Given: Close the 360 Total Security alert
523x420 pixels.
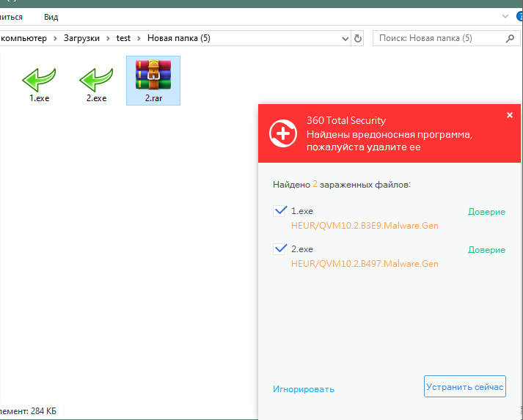Looking at the screenshot, I should point(510,115).
